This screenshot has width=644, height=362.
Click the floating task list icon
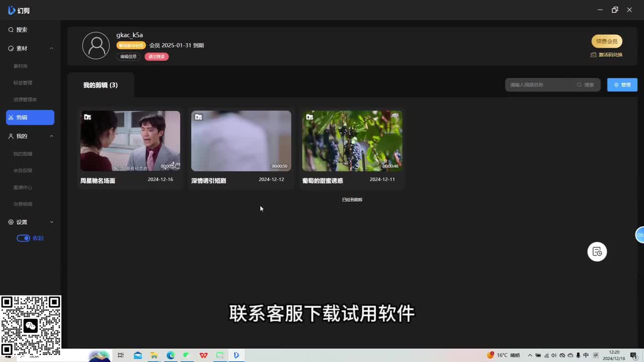click(x=597, y=252)
